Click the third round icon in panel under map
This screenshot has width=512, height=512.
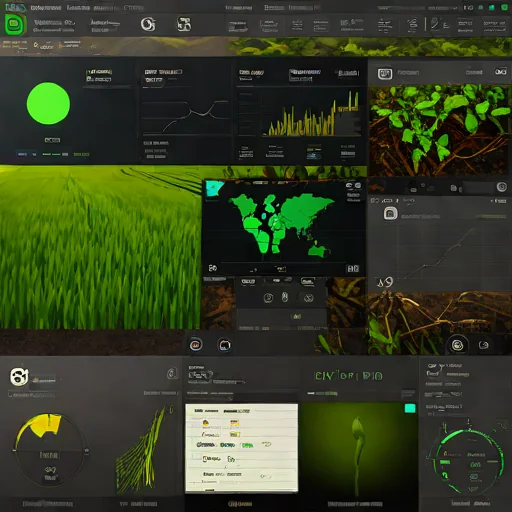[309, 298]
